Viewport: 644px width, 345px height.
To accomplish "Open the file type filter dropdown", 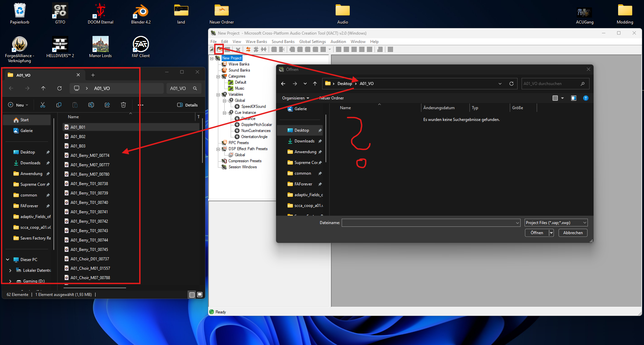I will [x=556, y=223].
